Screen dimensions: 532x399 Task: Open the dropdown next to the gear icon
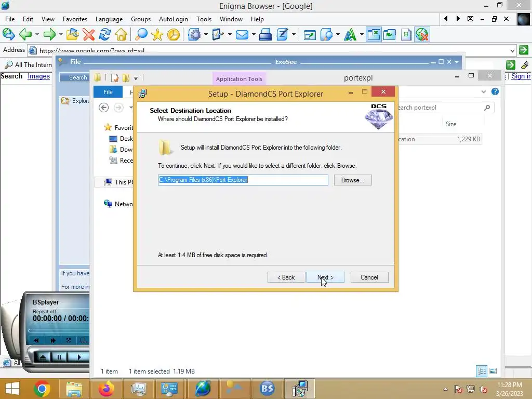(x=206, y=34)
